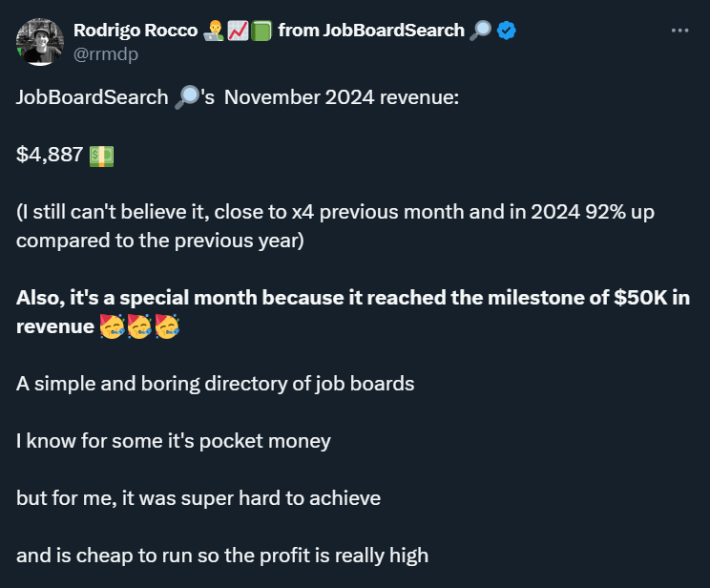
Task: Click the magnifying glass emoji in the tweet body
Action: pyautogui.click(x=186, y=98)
